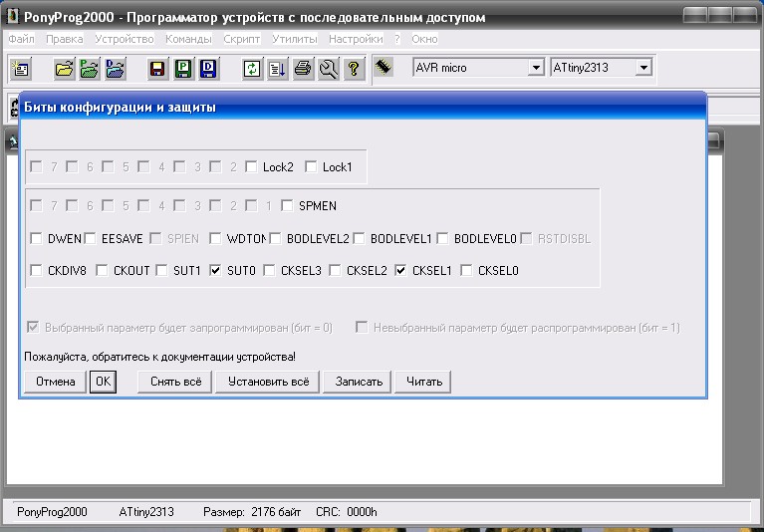Open the Настройки menu
Image resolution: width=764 pixels, height=532 pixels.
click(x=356, y=39)
